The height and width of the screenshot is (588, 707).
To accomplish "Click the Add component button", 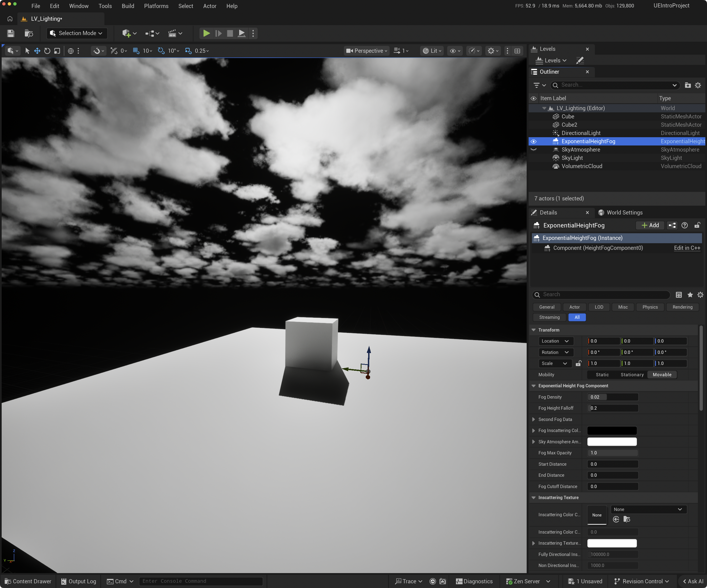I will click(650, 225).
